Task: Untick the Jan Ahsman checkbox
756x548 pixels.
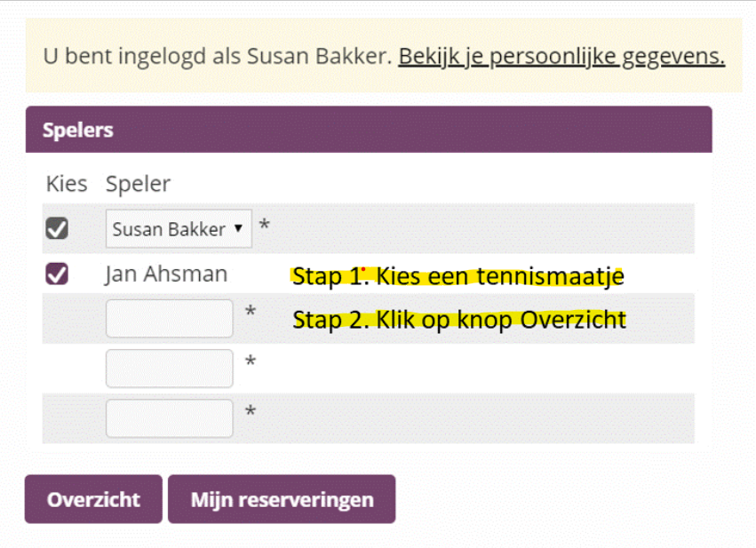Action: coord(57,275)
